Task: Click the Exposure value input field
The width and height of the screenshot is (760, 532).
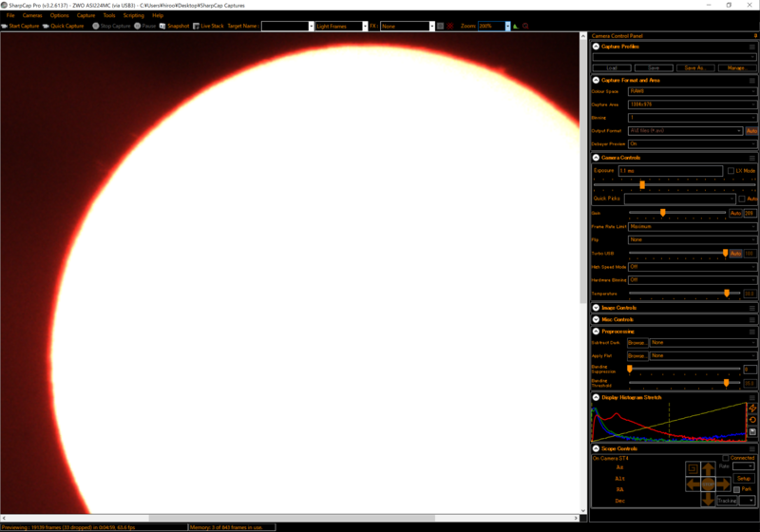Action: pos(671,171)
